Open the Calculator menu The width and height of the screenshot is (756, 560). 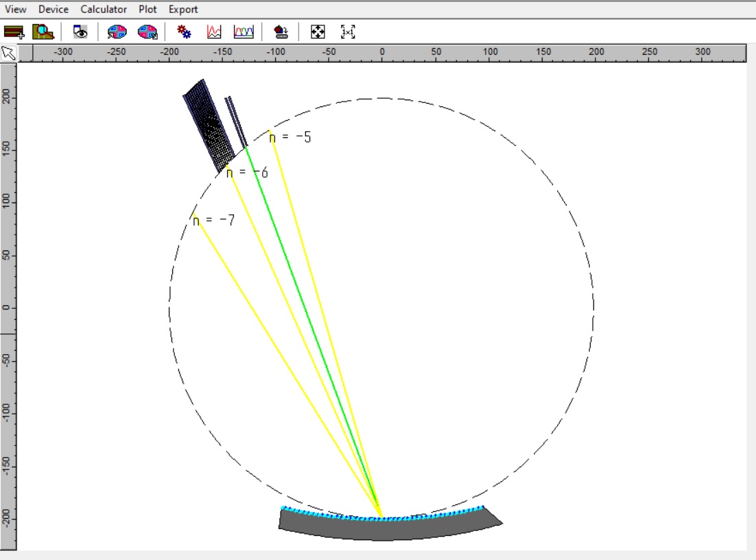[104, 9]
